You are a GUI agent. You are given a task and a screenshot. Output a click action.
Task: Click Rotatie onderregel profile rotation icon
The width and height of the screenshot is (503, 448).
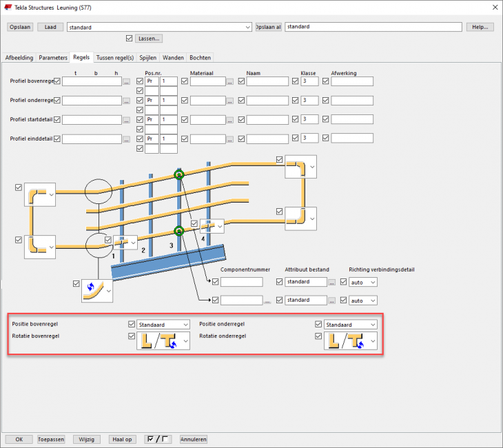pyautogui.click(x=345, y=341)
